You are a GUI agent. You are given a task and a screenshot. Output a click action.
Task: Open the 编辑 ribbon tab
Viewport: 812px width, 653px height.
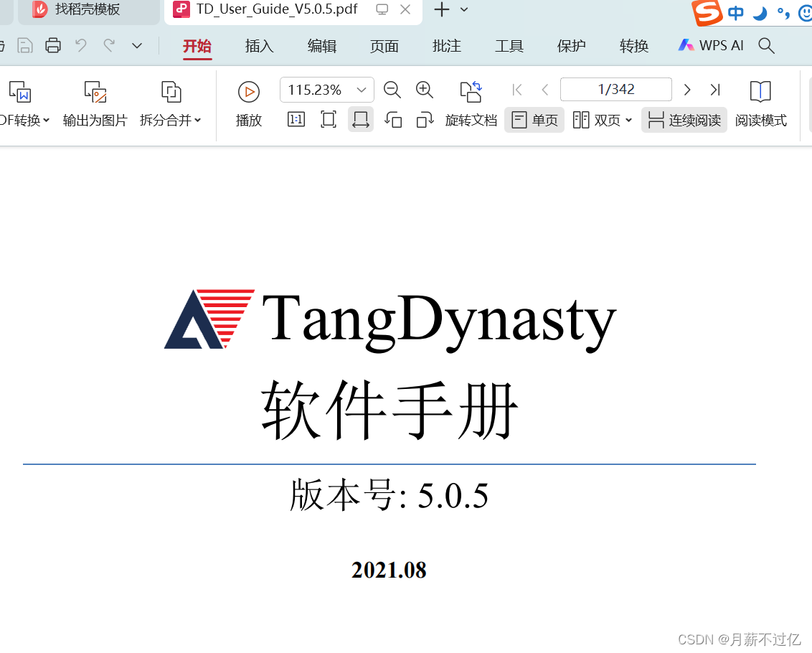(321, 46)
